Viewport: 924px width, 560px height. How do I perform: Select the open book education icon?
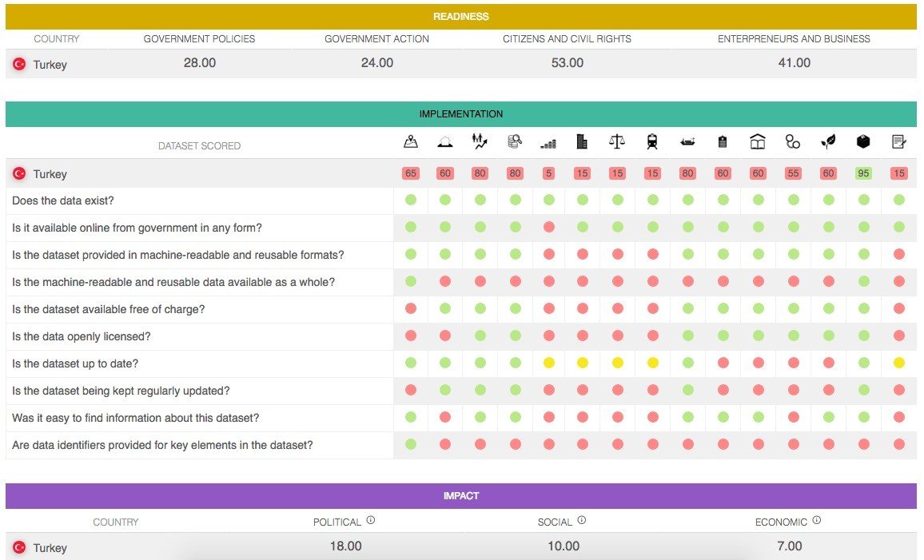[758, 142]
